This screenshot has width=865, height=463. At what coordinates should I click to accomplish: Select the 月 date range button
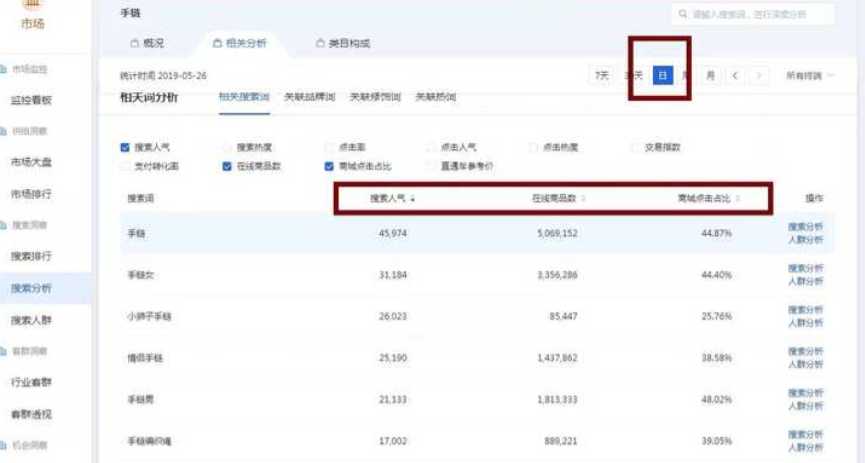point(711,76)
